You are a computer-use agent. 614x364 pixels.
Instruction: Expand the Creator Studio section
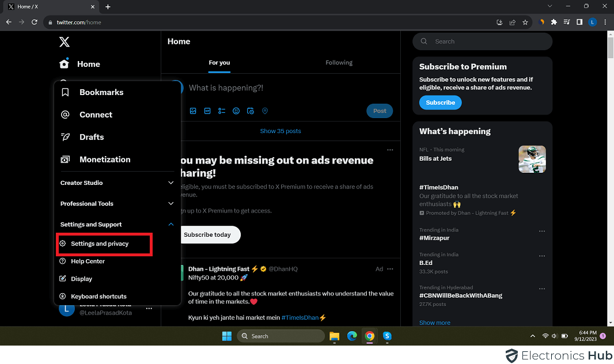tap(116, 183)
